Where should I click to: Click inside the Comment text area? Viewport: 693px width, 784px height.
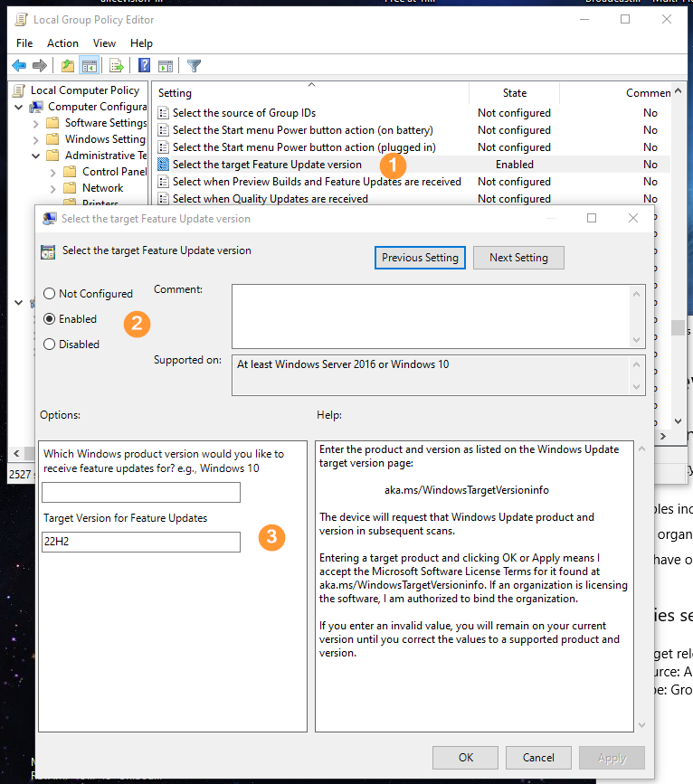432,316
